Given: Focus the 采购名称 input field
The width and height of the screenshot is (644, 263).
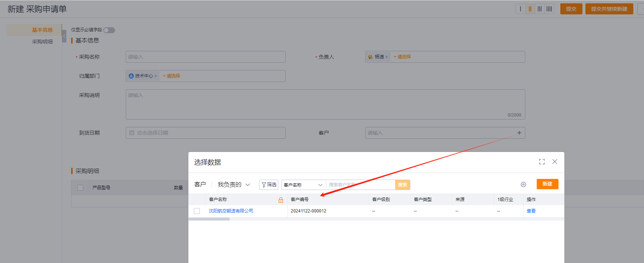Looking at the screenshot, I should click(206, 57).
